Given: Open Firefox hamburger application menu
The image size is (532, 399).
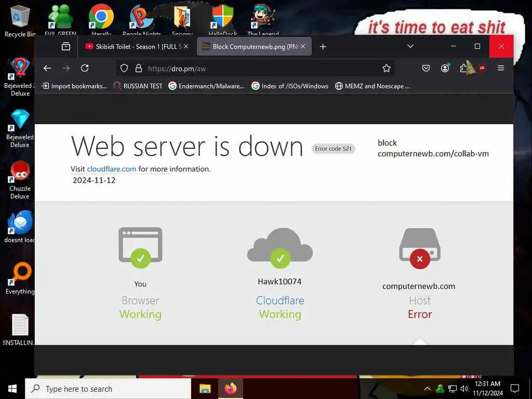Looking at the screenshot, I should click(501, 68).
